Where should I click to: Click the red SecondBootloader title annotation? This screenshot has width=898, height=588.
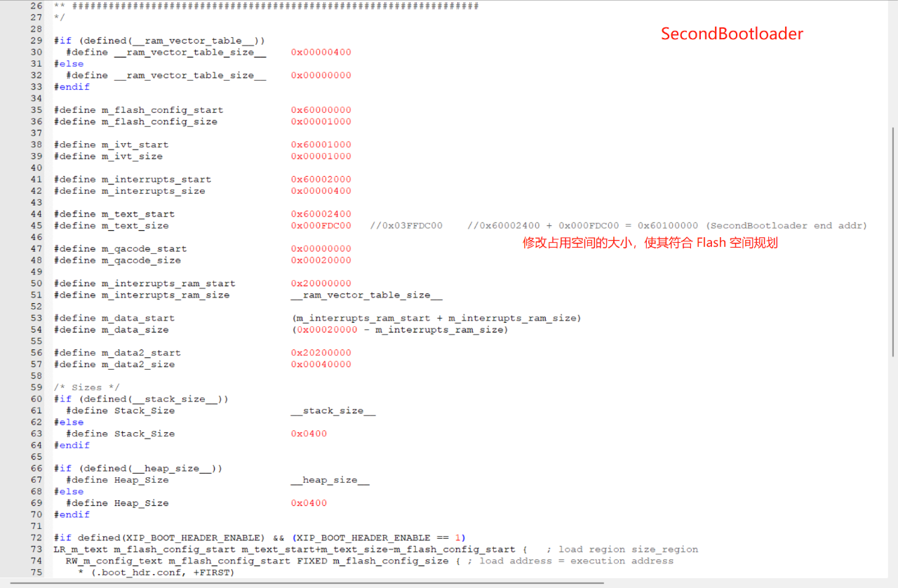click(732, 34)
